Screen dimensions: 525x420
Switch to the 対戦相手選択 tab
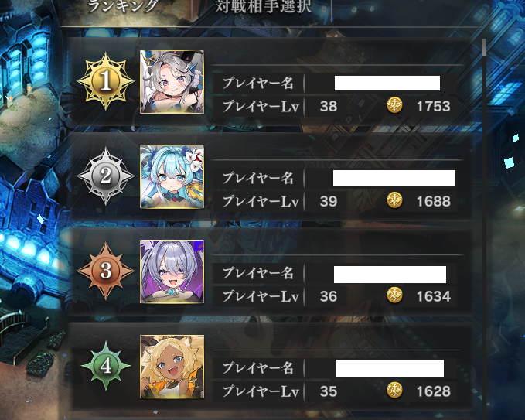(263, 6)
